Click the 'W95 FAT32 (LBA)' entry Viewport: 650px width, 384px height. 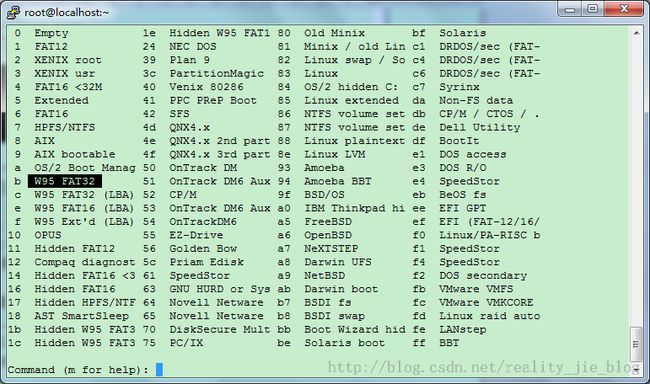point(84,195)
